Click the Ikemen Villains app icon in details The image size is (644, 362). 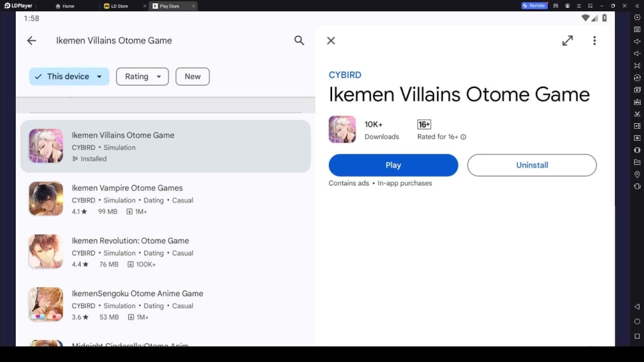[342, 129]
